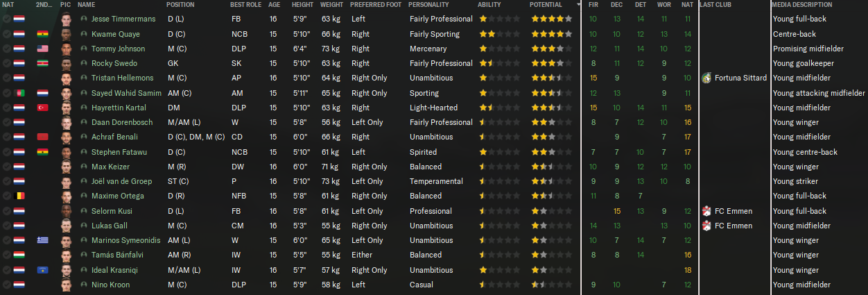Open Hayrettin Kartal's player profile
Screen dimensions: 868x295
(119, 108)
